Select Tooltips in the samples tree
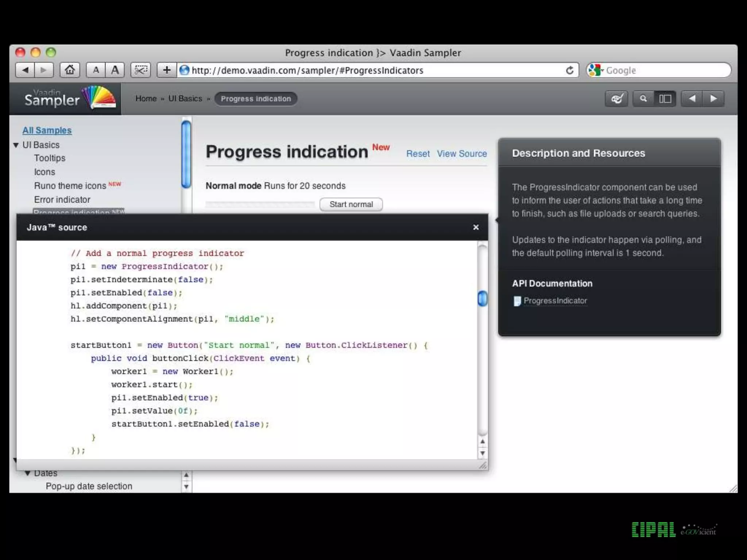747x560 pixels. click(x=50, y=158)
